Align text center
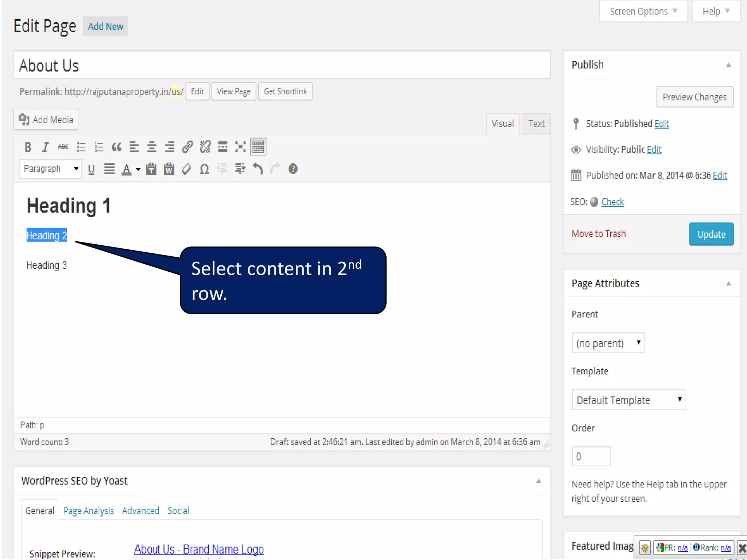Image resolution: width=747 pixels, height=560 pixels. point(152,147)
